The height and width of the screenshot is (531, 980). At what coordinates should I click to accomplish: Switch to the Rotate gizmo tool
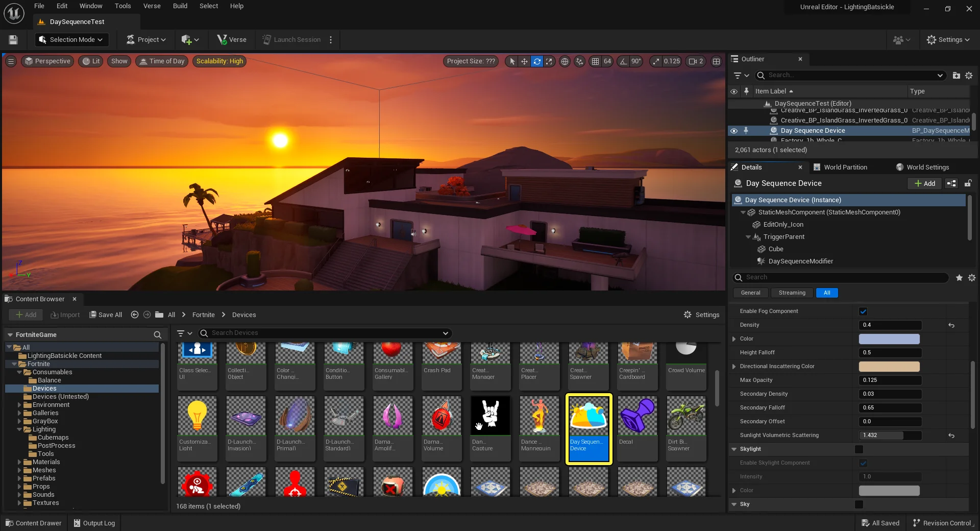point(537,61)
